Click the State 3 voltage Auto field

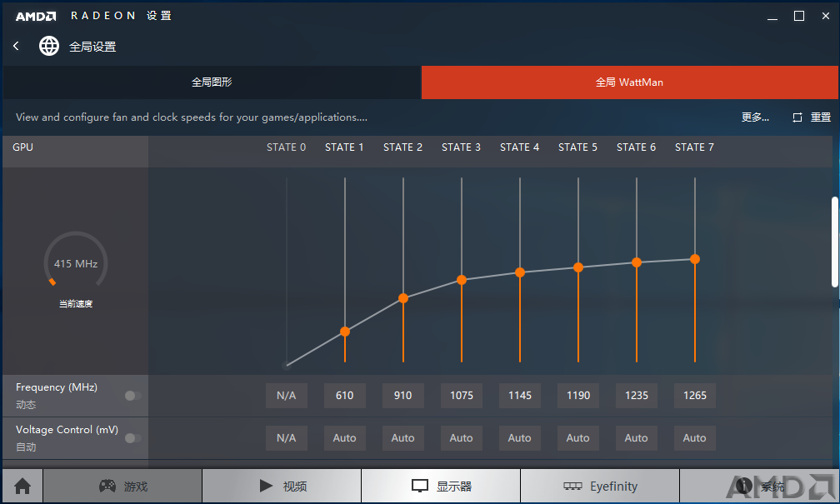(x=462, y=438)
